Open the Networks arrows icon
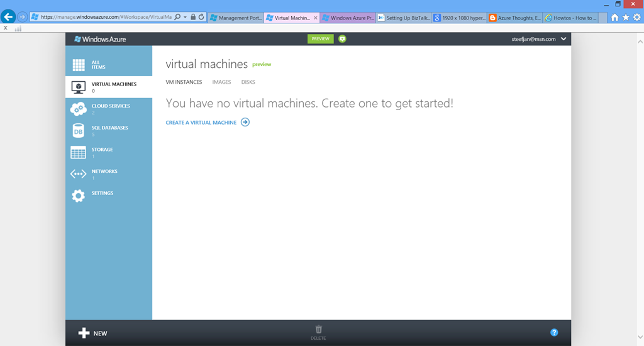Screen dimensions: 644x346 79,174
